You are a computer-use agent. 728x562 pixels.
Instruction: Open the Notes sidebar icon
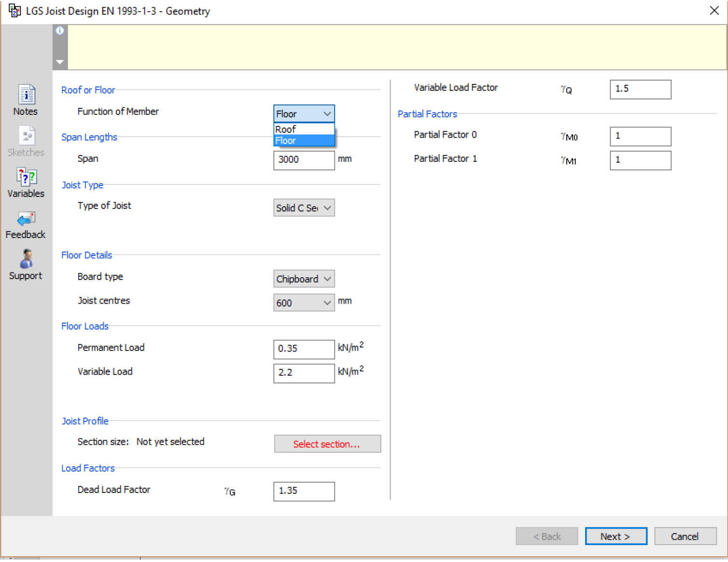click(x=26, y=95)
